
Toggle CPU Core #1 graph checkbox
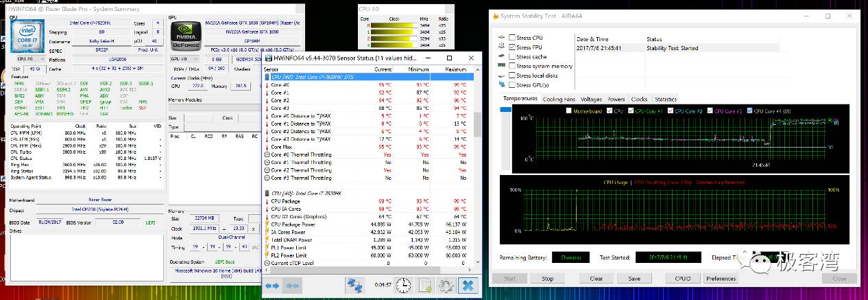[x=631, y=111]
